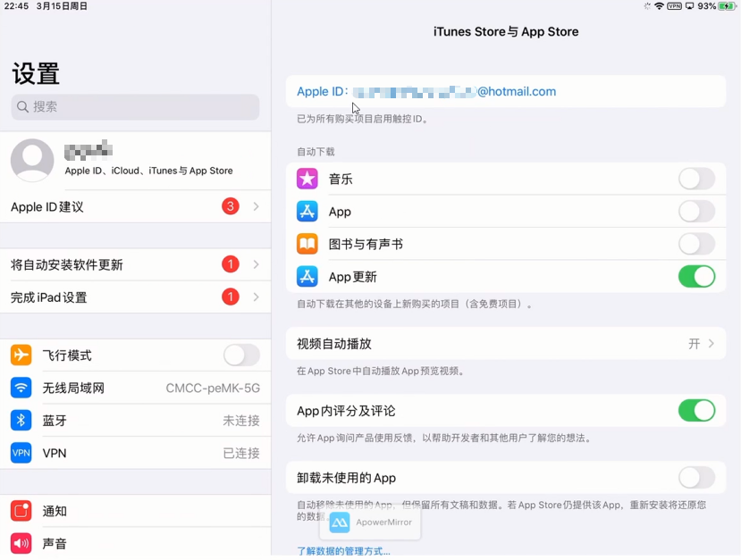
Task: Tap the CMCC-peMK-5G network name
Action: (213, 389)
